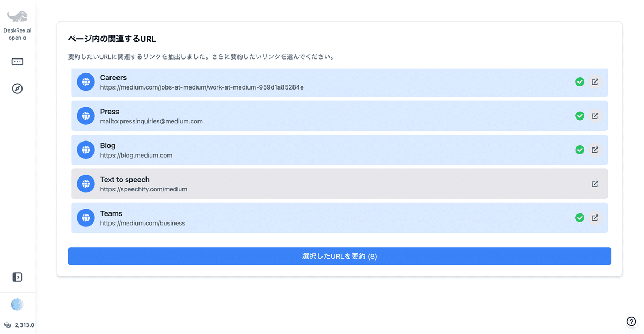The image size is (644, 334).
Task: Select the Press row title
Action: (x=109, y=112)
